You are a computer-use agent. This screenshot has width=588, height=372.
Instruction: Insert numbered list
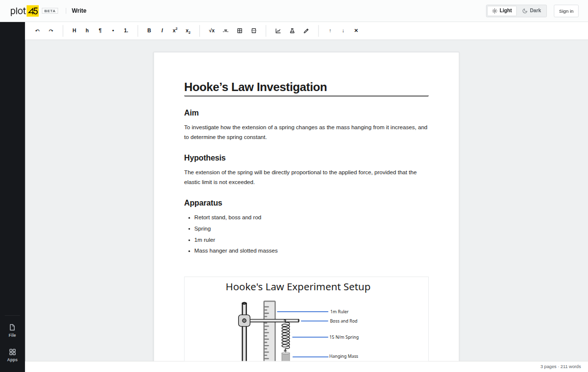126,31
